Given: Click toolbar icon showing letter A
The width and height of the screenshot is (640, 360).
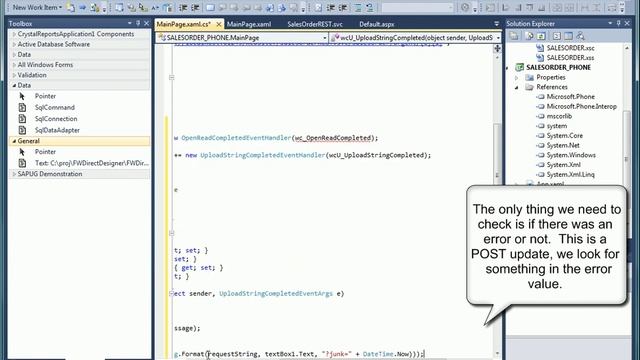Looking at the screenshot, I should point(155,7).
